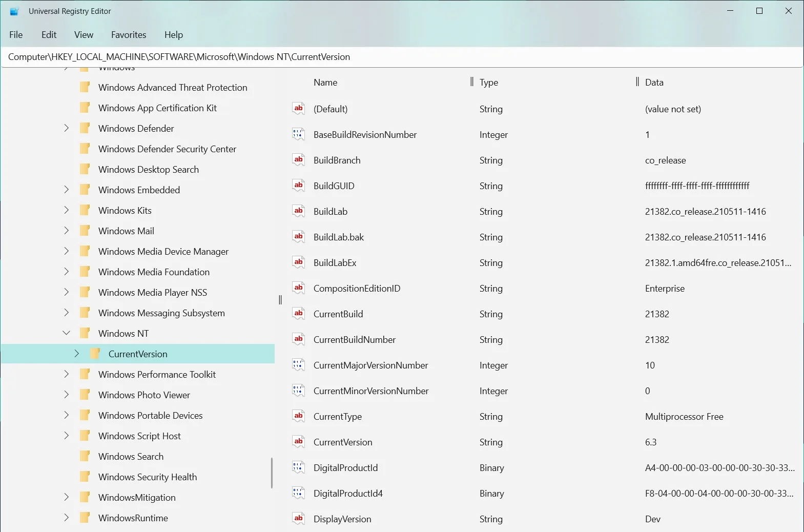Image resolution: width=804 pixels, height=532 pixels.
Task: Maximize the Universal Registry Editor window
Action: click(x=759, y=11)
